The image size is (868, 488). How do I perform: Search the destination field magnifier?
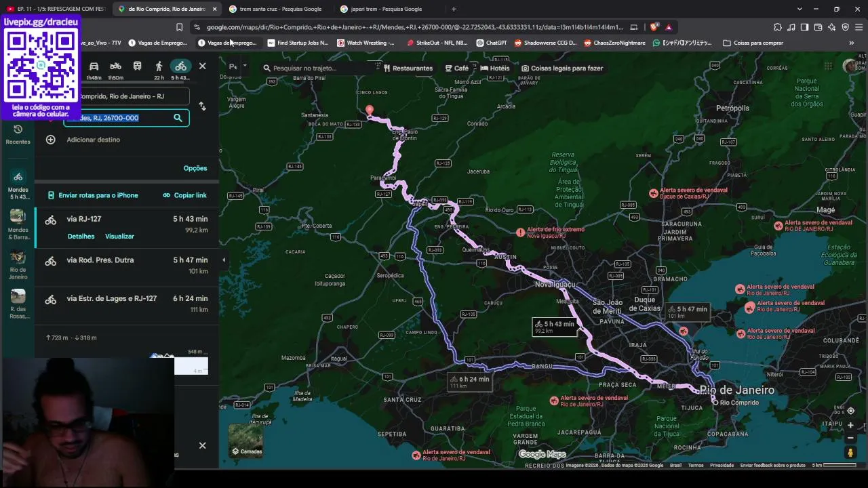coord(178,118)
